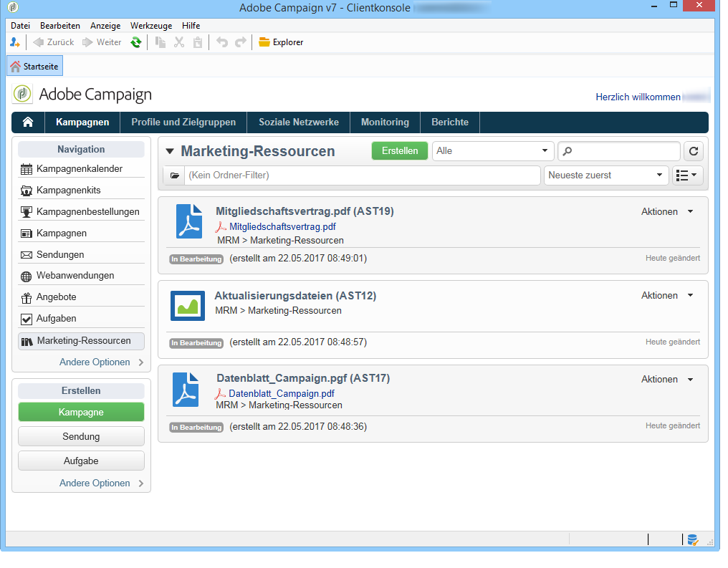Click the Aktualisierungsdateien image thumbnail
Screen dimensions: 728x568
tap(188, 306)
